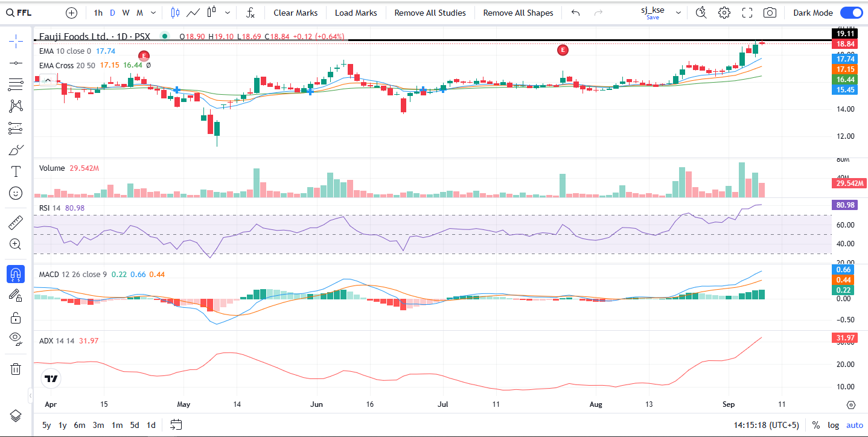This screenshot has width=868, height=437.
Task: Select the Fibonacci retracement tool
Action: [16, 85]
